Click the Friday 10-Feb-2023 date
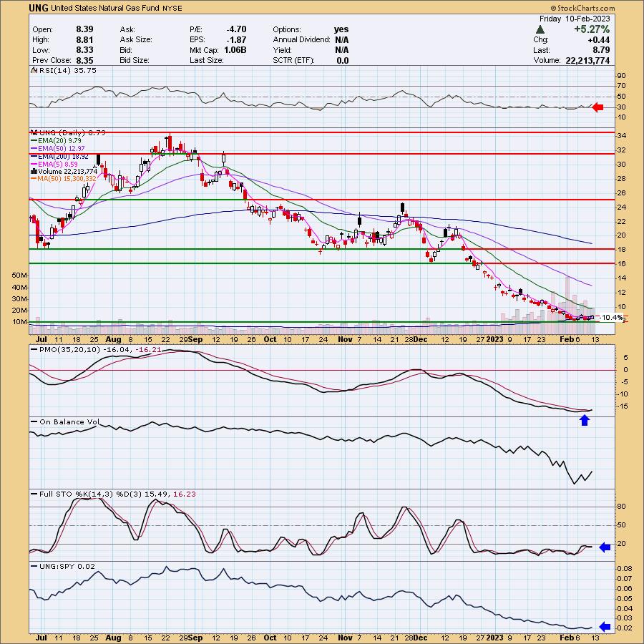 point(575,19)
